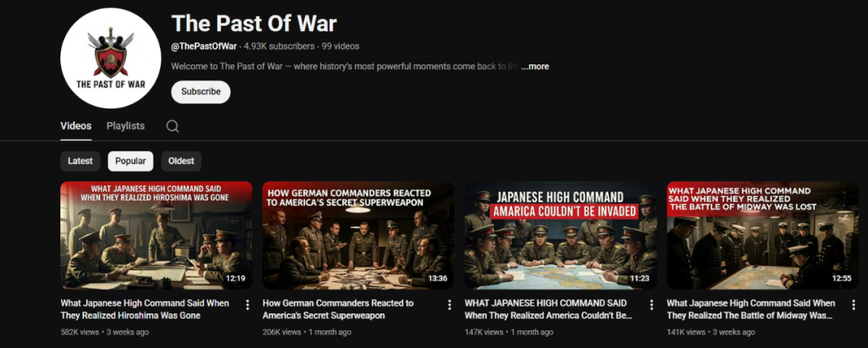Expand channel description with ...more
868x348 pixels.
pos(534,67)
